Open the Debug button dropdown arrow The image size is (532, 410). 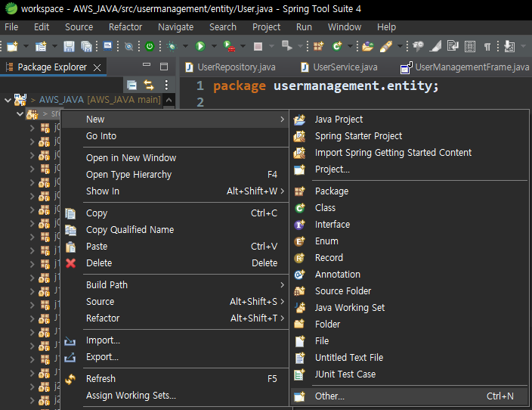pyautogui.click(x=185, y=46)
